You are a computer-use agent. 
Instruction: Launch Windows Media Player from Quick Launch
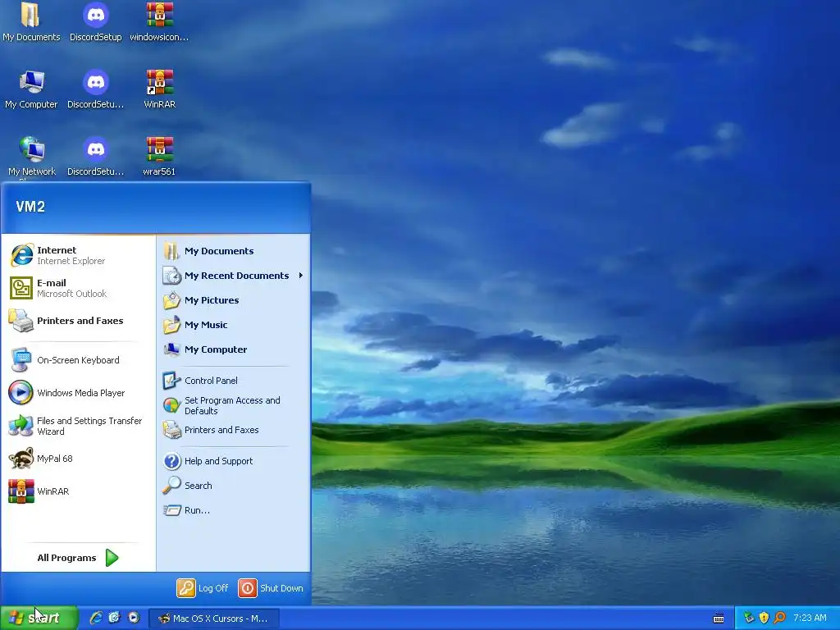point(134,618)
